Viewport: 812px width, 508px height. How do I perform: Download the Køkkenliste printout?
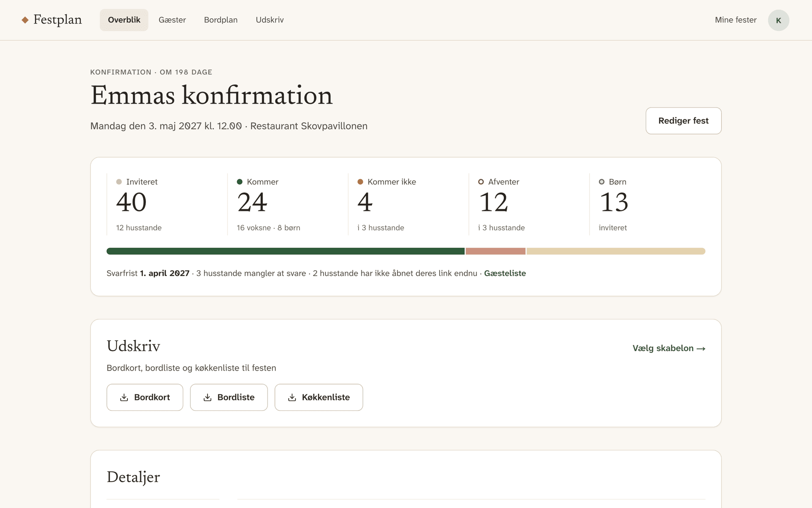[x=319, y=397]
